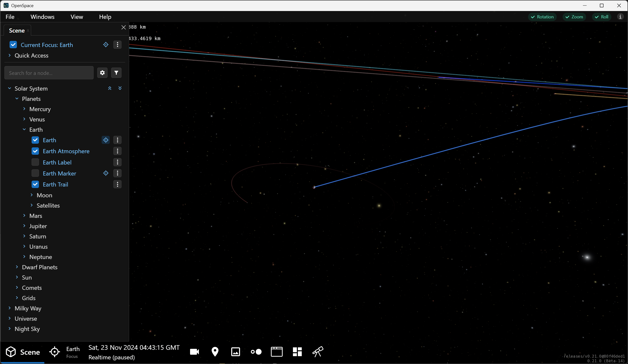Screen dimensions: 628x364
Task: Expand the Dwarf Planets group
Action: pos(17,267)
